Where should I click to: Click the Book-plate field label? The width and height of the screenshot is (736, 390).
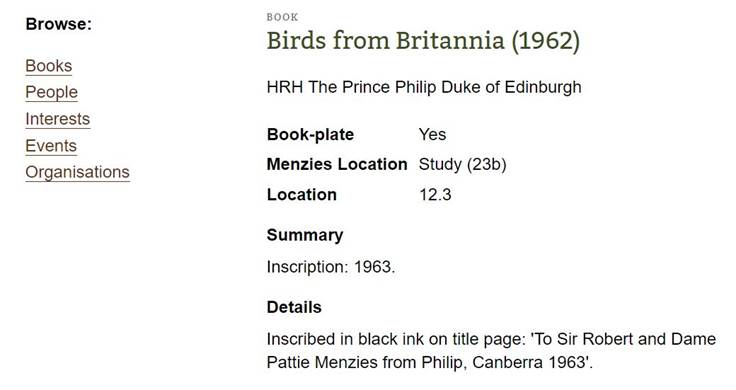[x=310, y=135]
